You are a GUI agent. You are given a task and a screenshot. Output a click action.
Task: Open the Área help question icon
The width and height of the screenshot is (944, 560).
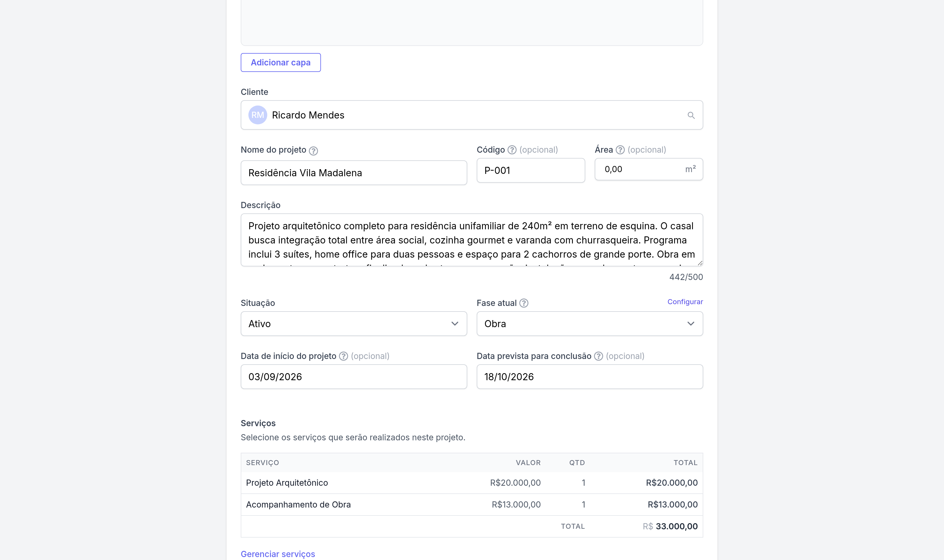(x=620, y=150)
